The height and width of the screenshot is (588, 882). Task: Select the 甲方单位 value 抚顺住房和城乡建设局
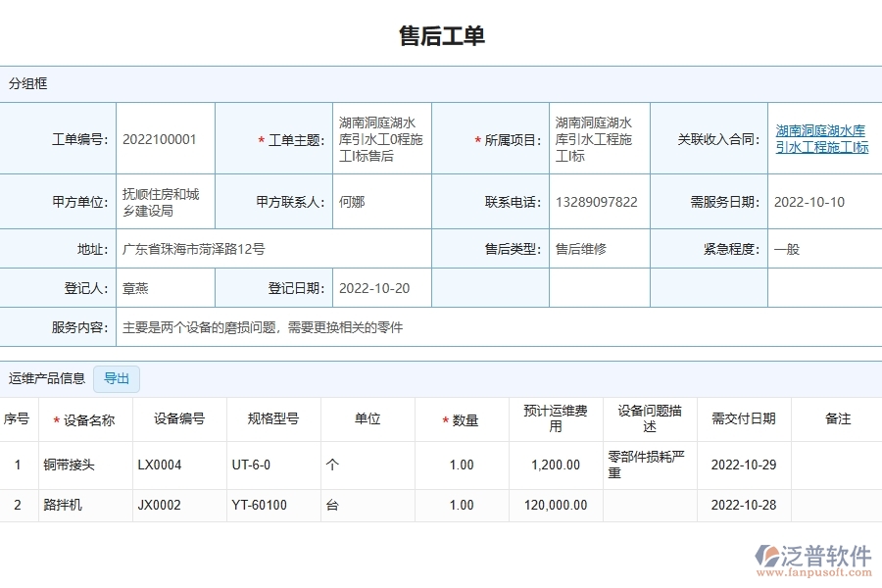[x=160, y=201]
